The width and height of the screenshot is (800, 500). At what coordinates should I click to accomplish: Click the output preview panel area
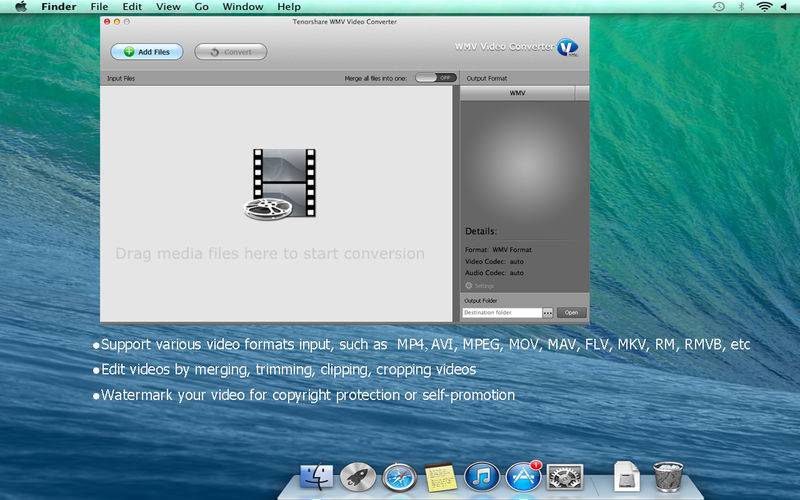coord(524,162)
